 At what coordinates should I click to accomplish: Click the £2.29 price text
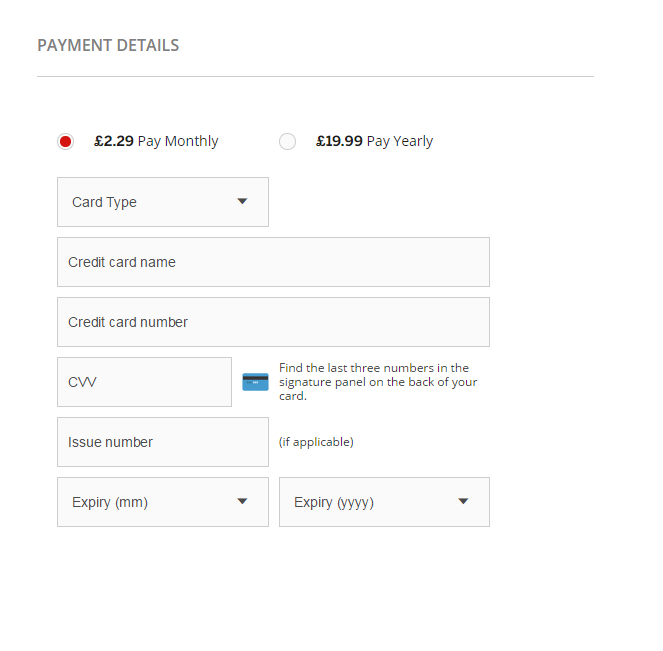point(114,141)
